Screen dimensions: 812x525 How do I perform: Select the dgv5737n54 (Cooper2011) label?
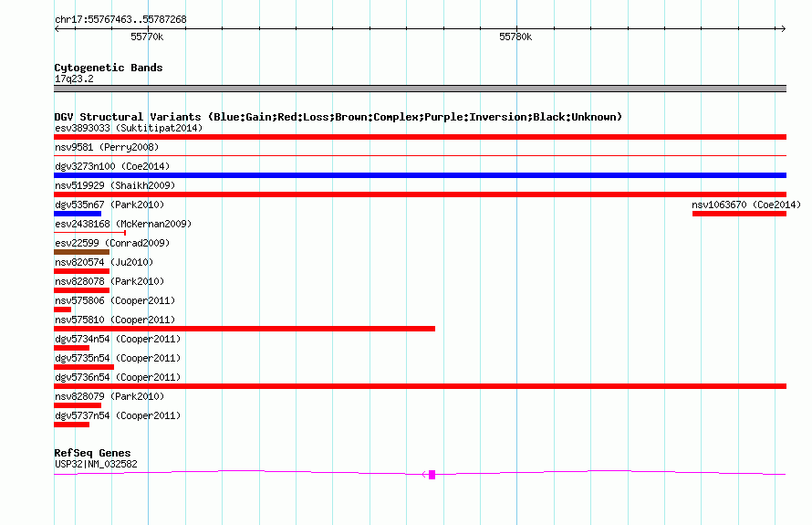(x=118, y=415)
